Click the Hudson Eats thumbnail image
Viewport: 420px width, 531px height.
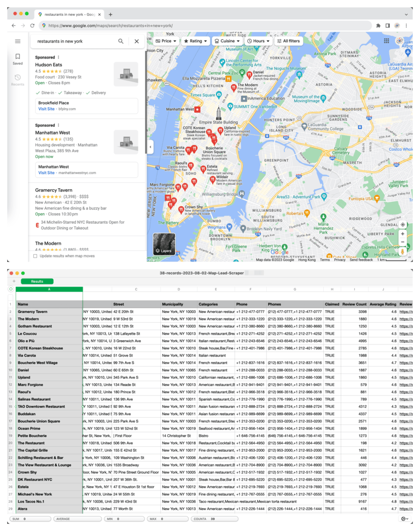tap(126, 74)
